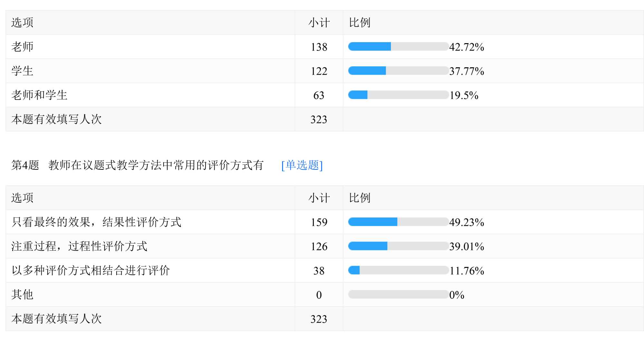Click the 11.76% progress bar
The height and width of the screenshot is (343, 644).
398,270
